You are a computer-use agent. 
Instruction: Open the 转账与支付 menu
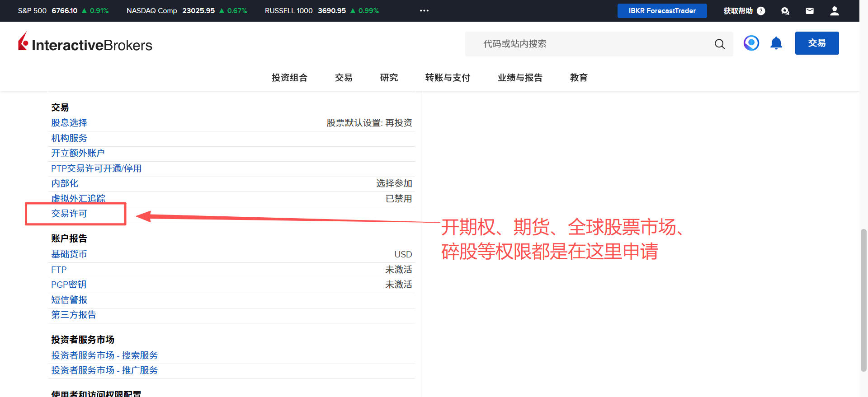pyautogui.click(x=448, y=78)
